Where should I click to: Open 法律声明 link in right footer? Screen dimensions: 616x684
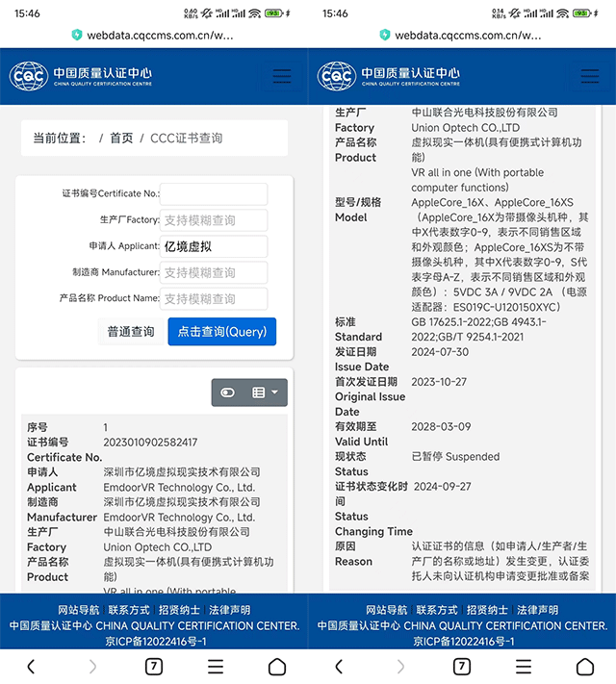click(x=537, y=610)
